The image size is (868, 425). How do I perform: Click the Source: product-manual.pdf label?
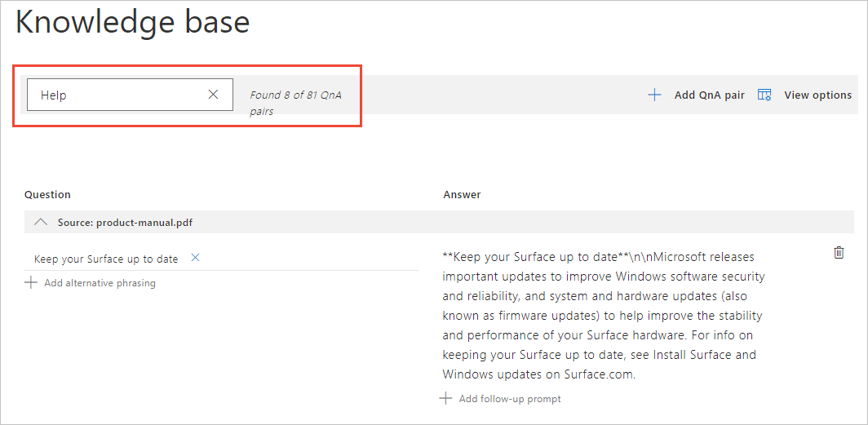(125, 223)
